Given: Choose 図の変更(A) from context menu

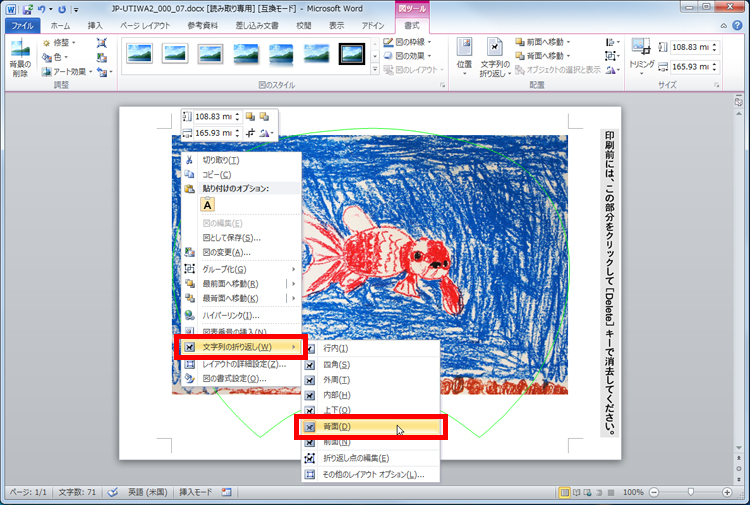Looking at the screenshot, I should pos(241,252).
